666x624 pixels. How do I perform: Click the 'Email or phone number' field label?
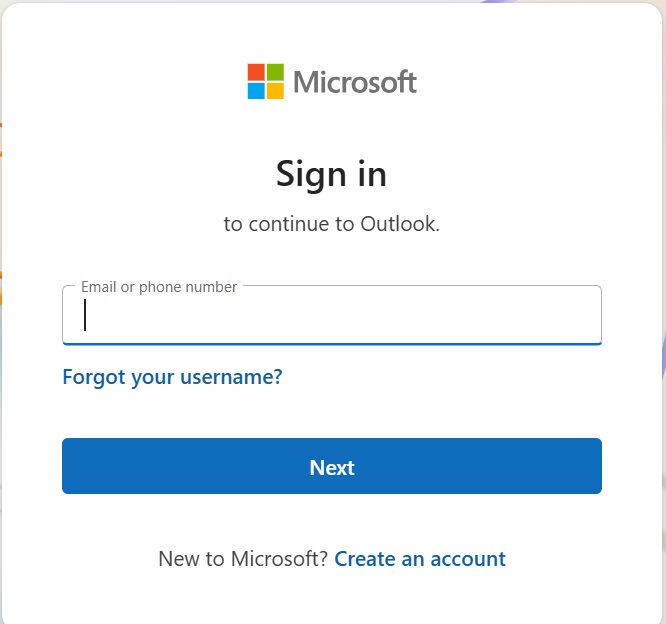tap(159, 287)
